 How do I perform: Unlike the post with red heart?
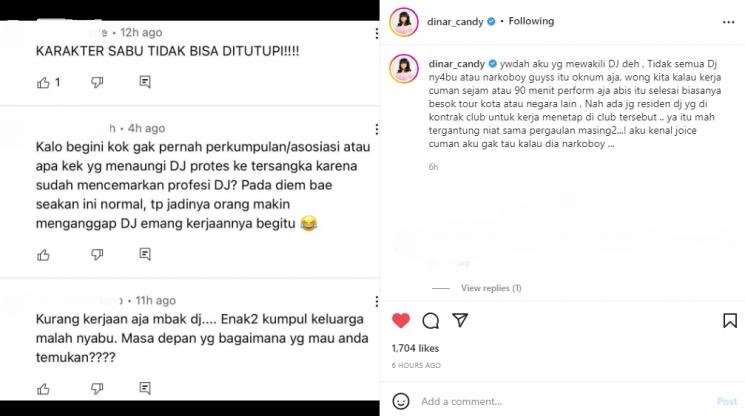click(x=401, y=321)
